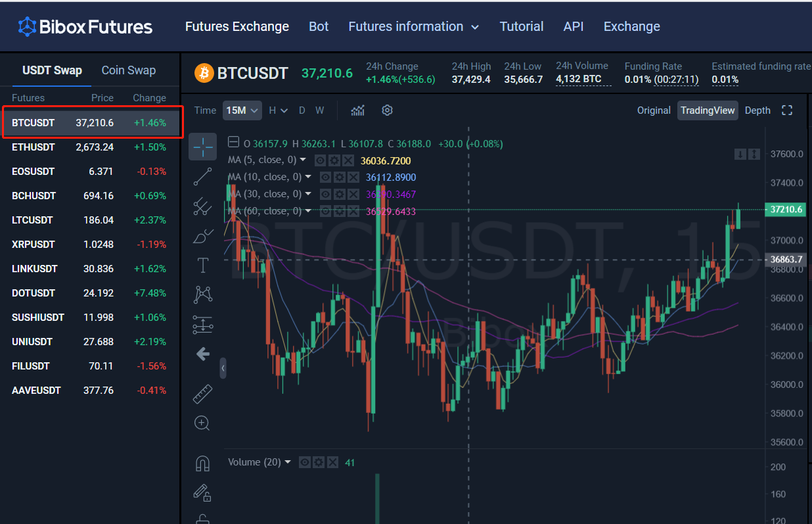
Task: Enter fullscreen chart mode
Action: click(786, 110)
